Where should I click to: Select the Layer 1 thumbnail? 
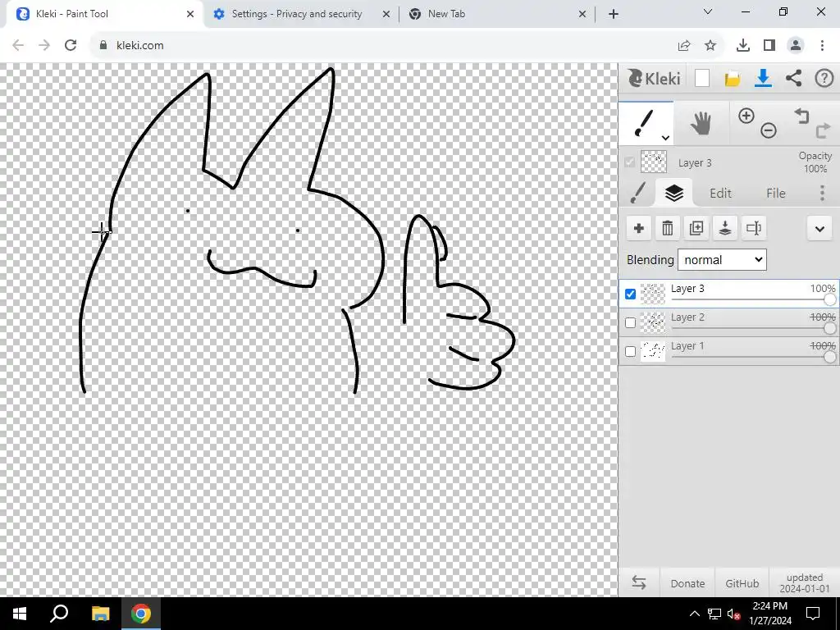point(653,351)
